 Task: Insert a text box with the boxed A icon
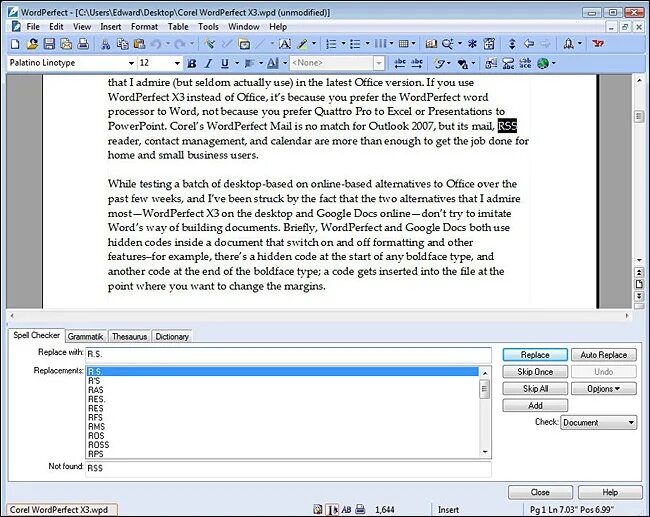(x=284, y=44)
